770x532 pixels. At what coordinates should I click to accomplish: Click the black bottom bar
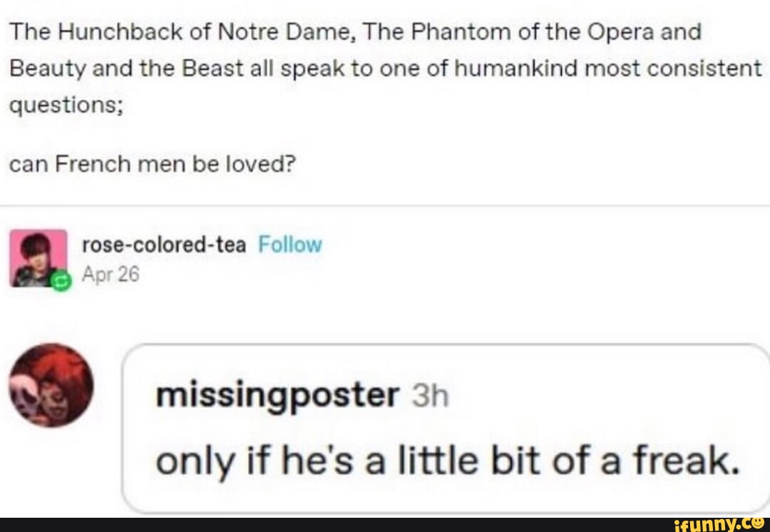click(x=321, y=525)
